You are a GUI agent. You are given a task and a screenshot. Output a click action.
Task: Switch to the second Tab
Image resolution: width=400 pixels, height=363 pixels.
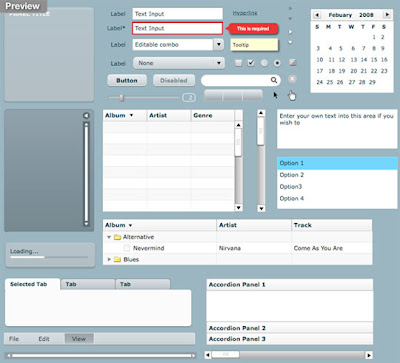(x=88, y=284)
